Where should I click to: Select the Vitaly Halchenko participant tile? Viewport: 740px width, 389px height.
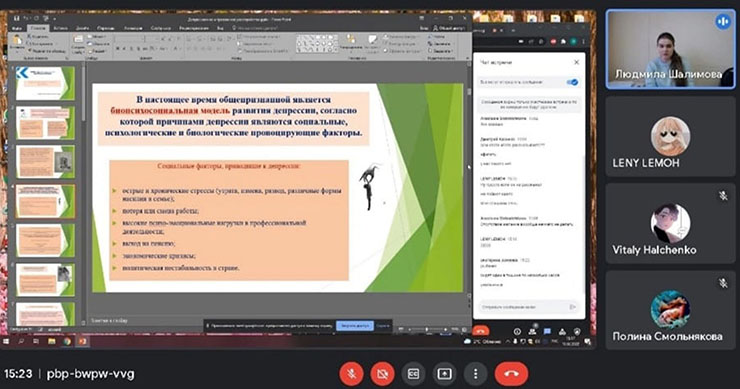tap(671, 223)
